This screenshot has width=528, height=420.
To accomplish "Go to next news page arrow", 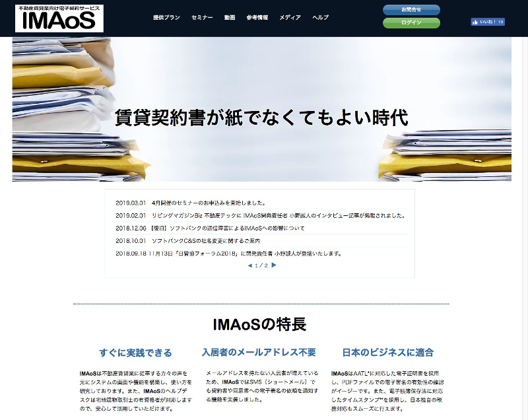I will pos(274,265).
